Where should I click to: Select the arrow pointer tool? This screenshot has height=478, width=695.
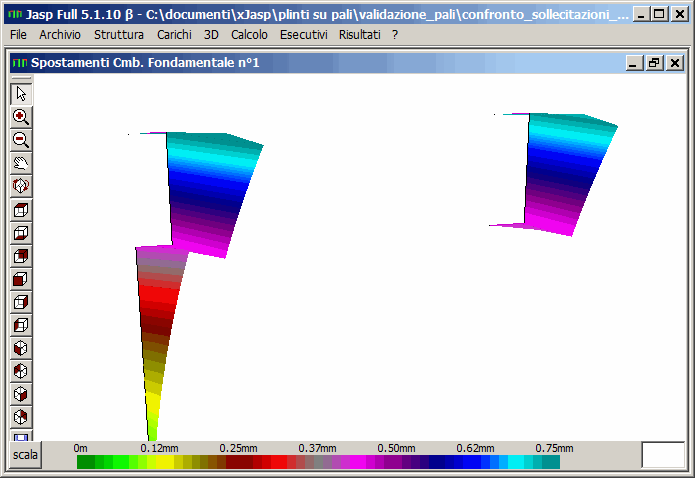pyautogui.click(x=21, y=94)
